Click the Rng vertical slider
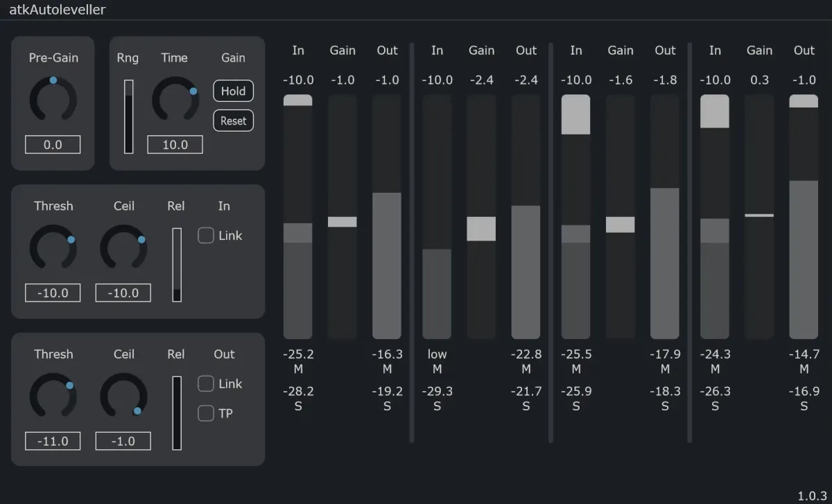Screen dimensions: 832x504 [x=128, y=116]
